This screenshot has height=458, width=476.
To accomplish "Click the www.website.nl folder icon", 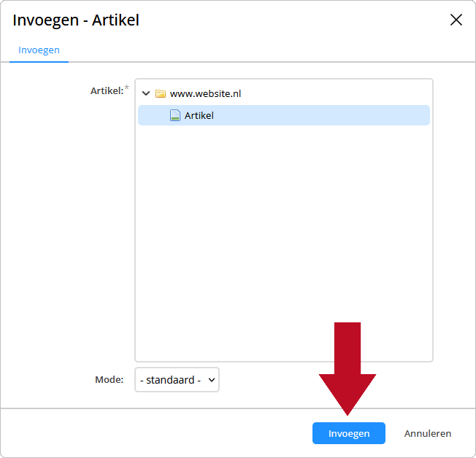I will [x=161, y=93].
